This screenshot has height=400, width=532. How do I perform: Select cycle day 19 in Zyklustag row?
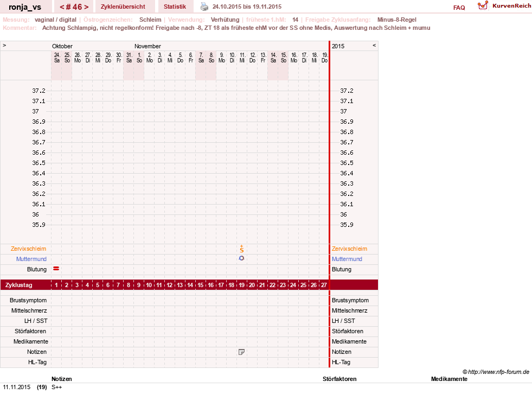241,285
